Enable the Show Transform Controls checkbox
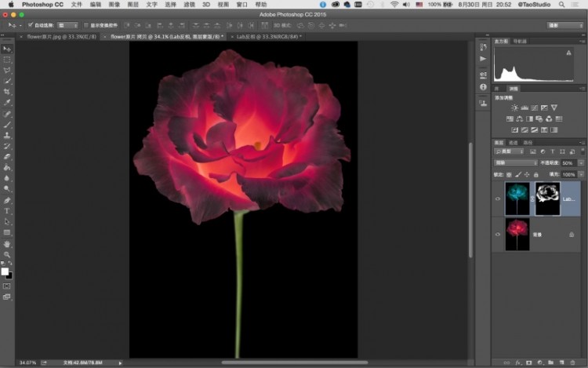 click(85, 25)
